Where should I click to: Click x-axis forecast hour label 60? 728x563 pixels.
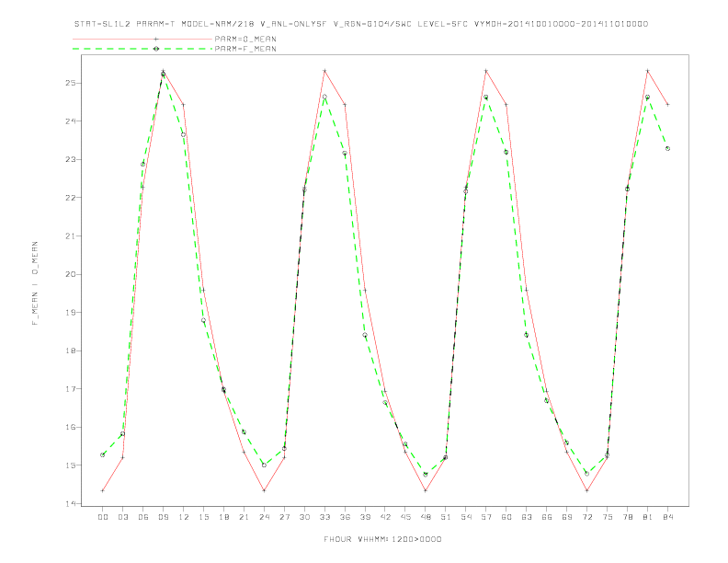click(x=506, y=517)
